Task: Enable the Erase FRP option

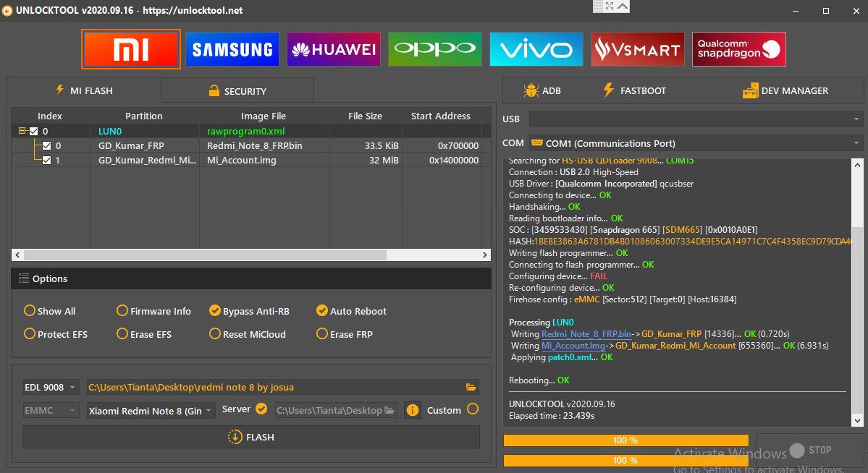Action: click(x=345, y=334)
